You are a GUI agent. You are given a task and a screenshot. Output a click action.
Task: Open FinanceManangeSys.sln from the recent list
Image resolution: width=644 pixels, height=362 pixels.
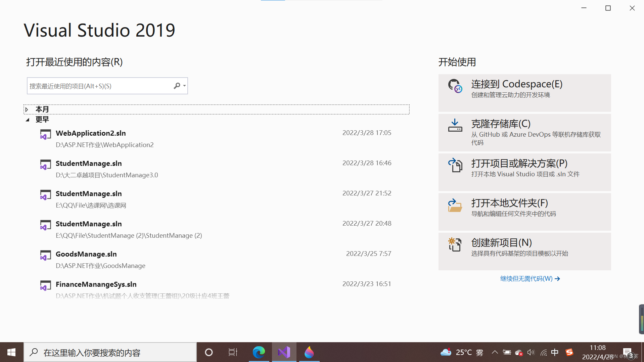pyautogui.click(x=216, y=290)
